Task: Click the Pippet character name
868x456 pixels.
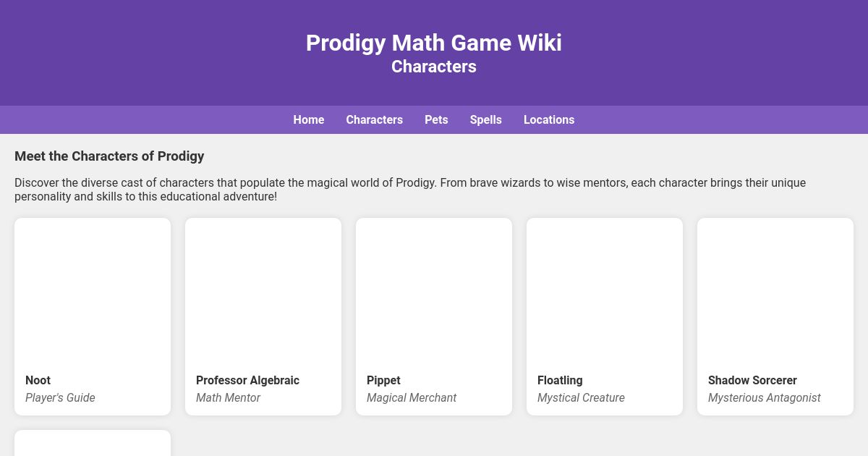Action: [x=383, y=380]
